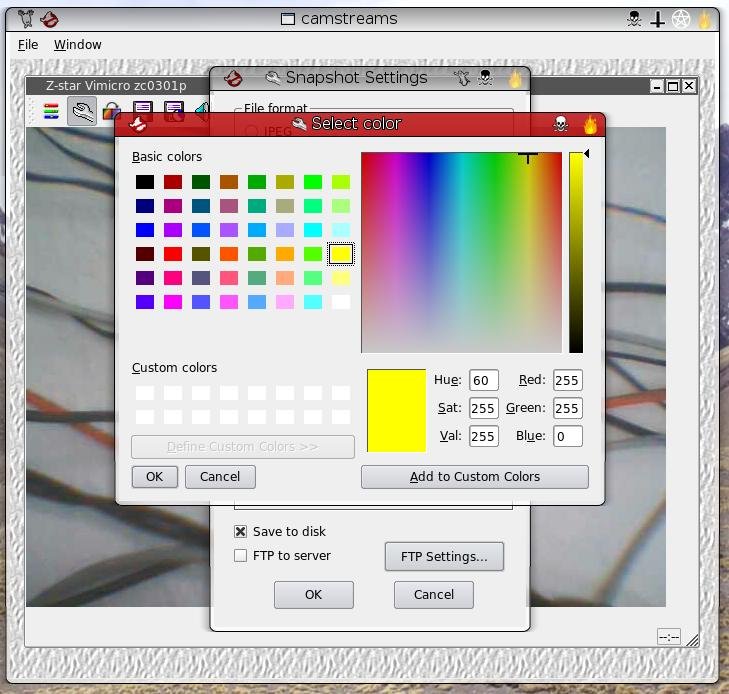Click the skull icon in Select color title bar
729x694 pixels.
[561, 124]
